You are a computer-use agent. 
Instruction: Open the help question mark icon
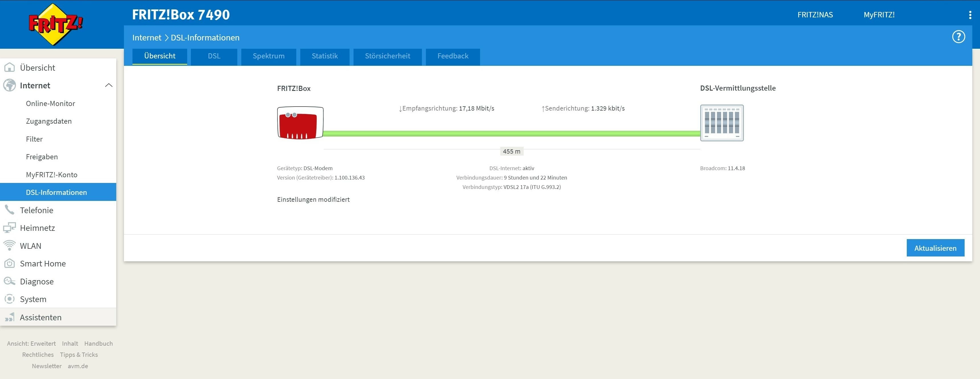pyautogui.click(x=958, y=37)
